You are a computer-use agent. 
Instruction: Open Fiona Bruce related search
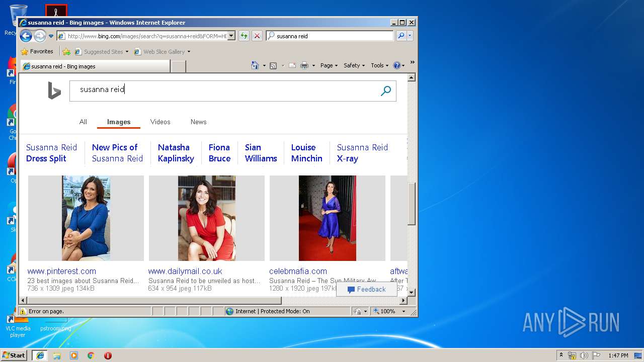(x=219, y=153)
